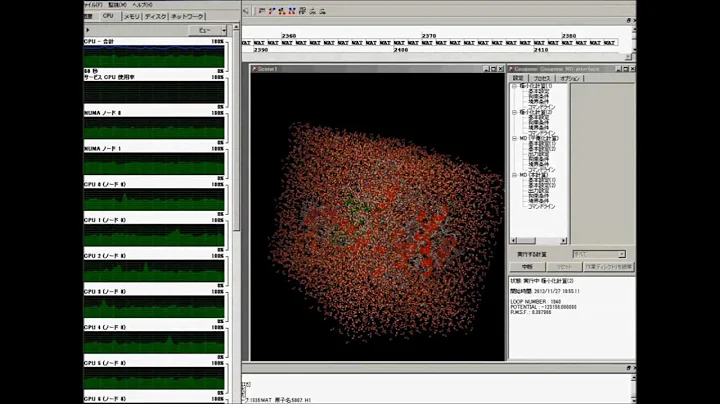Click the second toolbar icon after the separator
Screen dimensions: 720x404
coord(272,11)
